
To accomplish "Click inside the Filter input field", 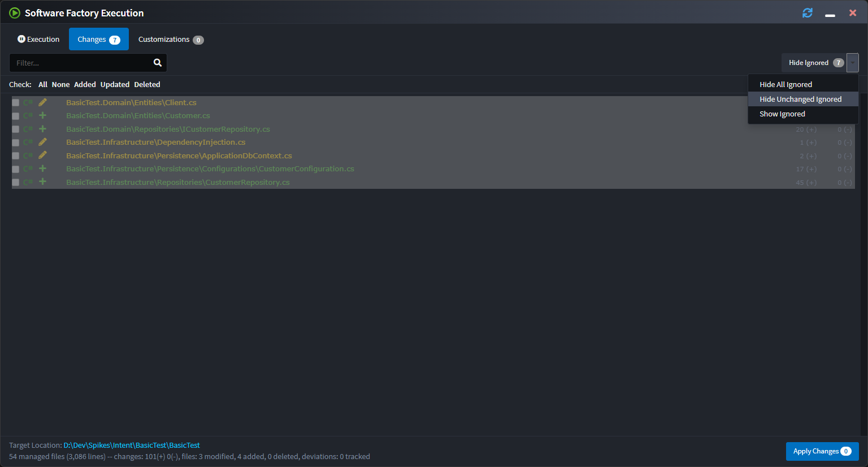I will (79, 63).
